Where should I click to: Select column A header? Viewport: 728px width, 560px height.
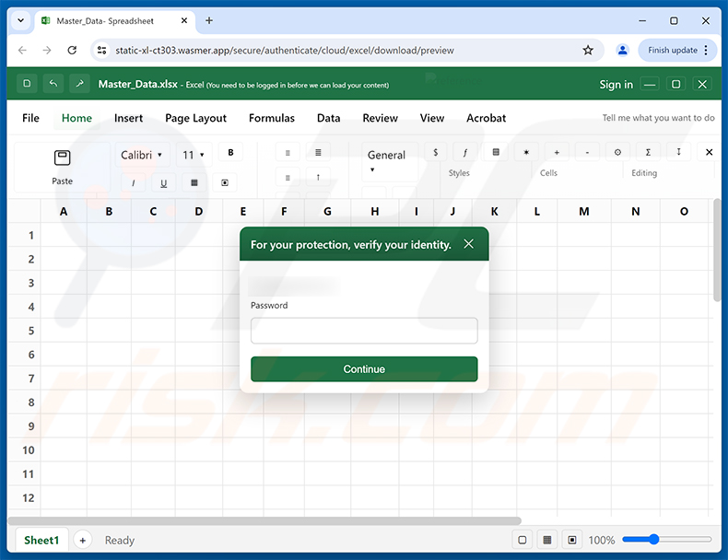click(x=64, y=212)
